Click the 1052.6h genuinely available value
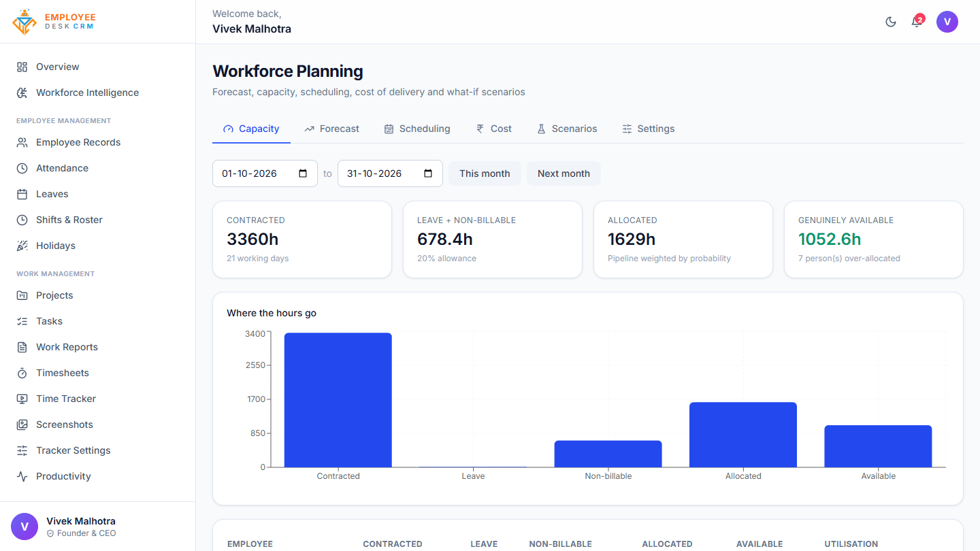This screenshot has height=551, width=980. [x=830, y=239]
